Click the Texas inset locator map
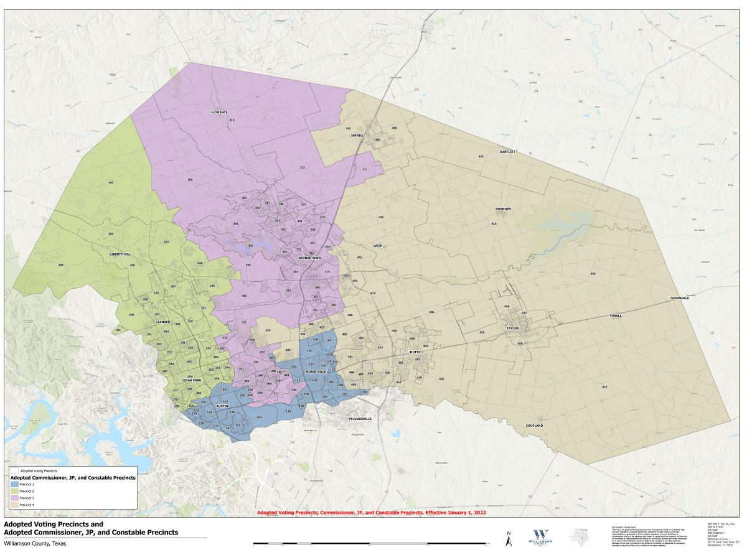Viewport: 747px width, 560px height. pyautogui.click(x=578, y=536)
